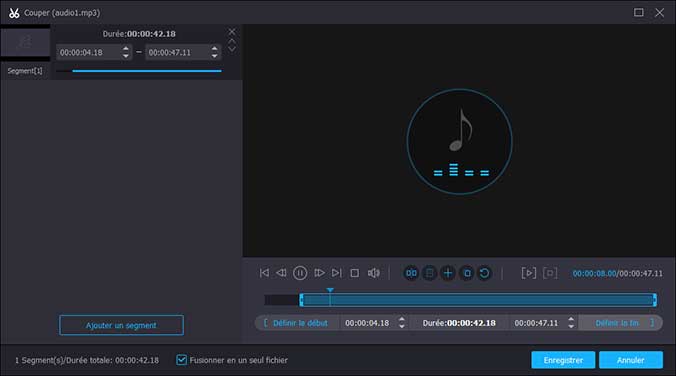This screenshot has width=676, height=376.
Task: Click the round square-shaped icon next to plus
Action: [467, 273]
